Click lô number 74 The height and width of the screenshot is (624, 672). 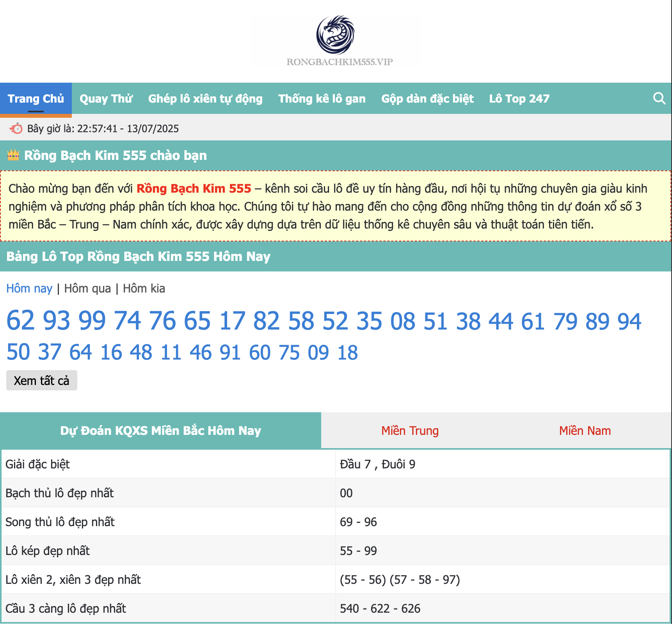[x=127, y=321]
